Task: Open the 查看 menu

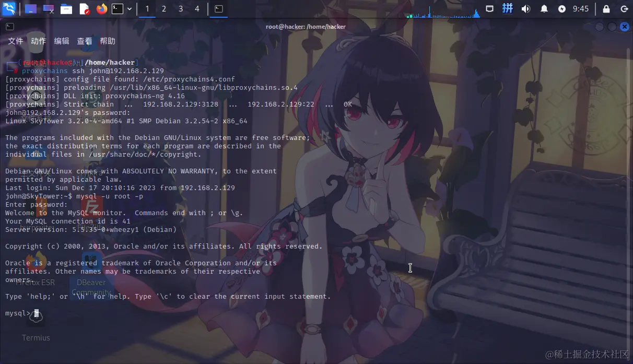Action: (x=85, y=41)
